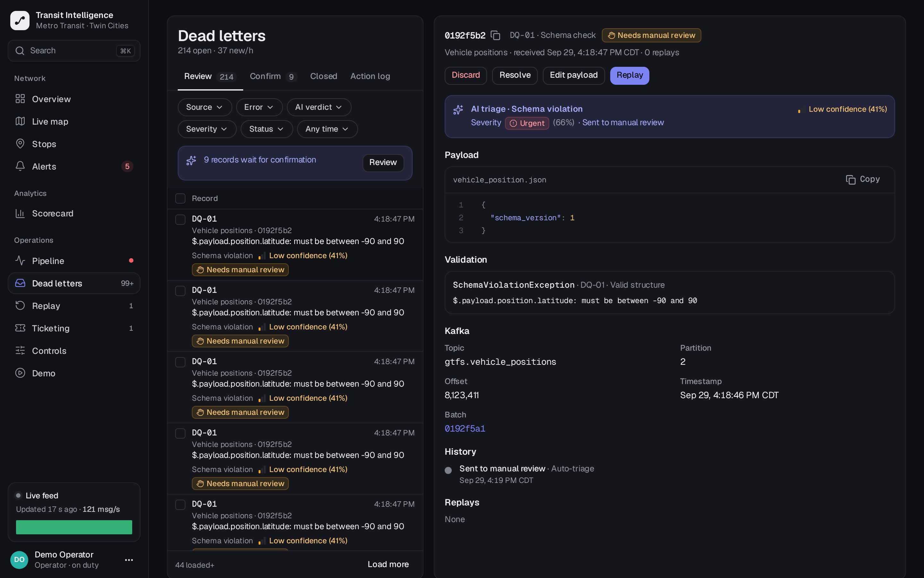Check the fourth DQ-01 record checkbox
This screenshot has width=924, height=578.
click(x=180, y=433)
